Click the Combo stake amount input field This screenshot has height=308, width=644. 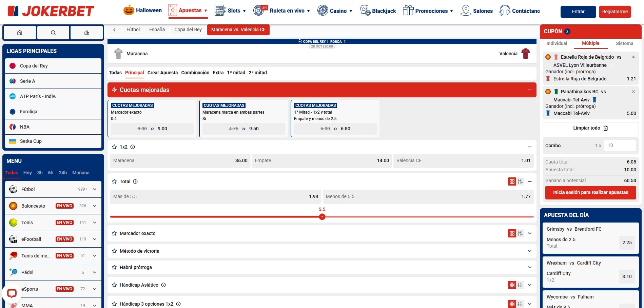click(620, 145)
